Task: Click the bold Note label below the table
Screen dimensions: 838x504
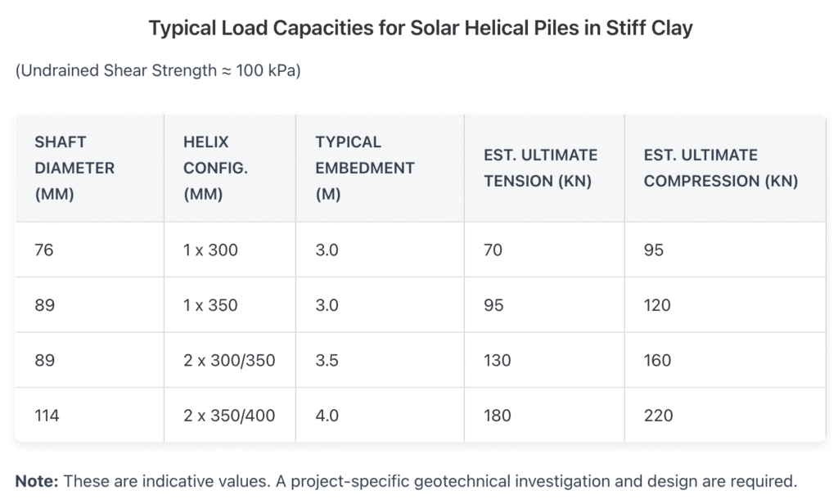Action: (x=36, y=481)
